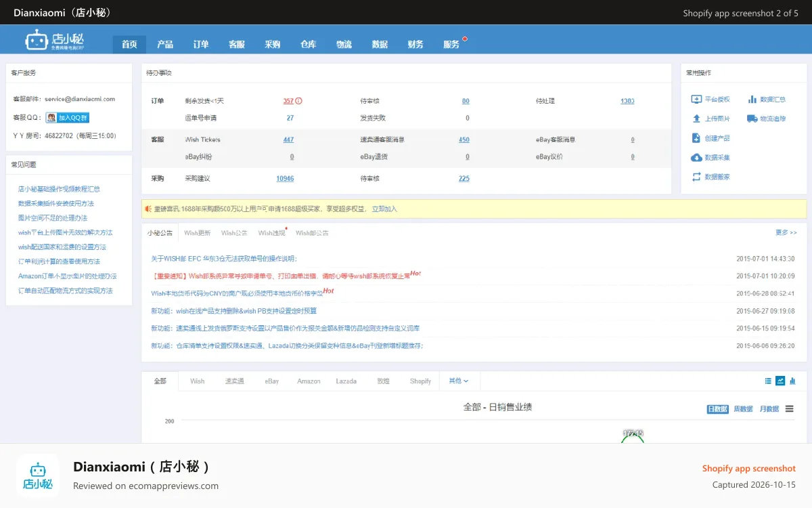This screenshot has height=508, width=812.
Task: Open FAQ 店小秘基础操作视频教程汇总
Action: pos(59,189)
